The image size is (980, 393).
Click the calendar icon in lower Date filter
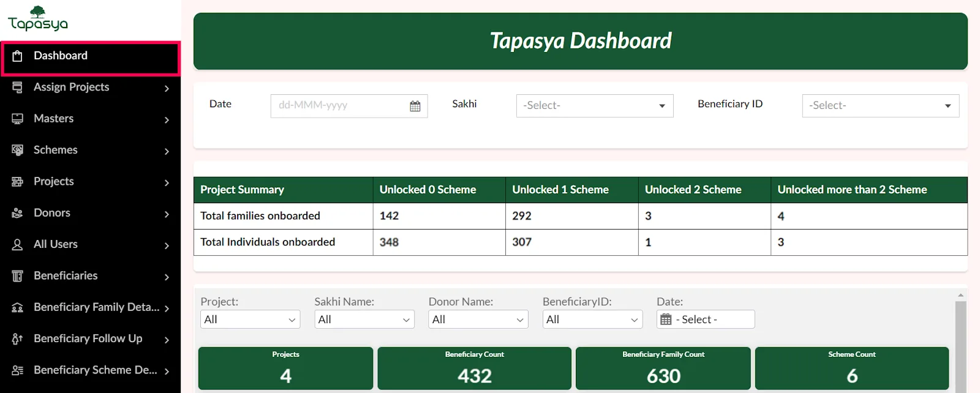pyautogui.click(x=666, y=320)
